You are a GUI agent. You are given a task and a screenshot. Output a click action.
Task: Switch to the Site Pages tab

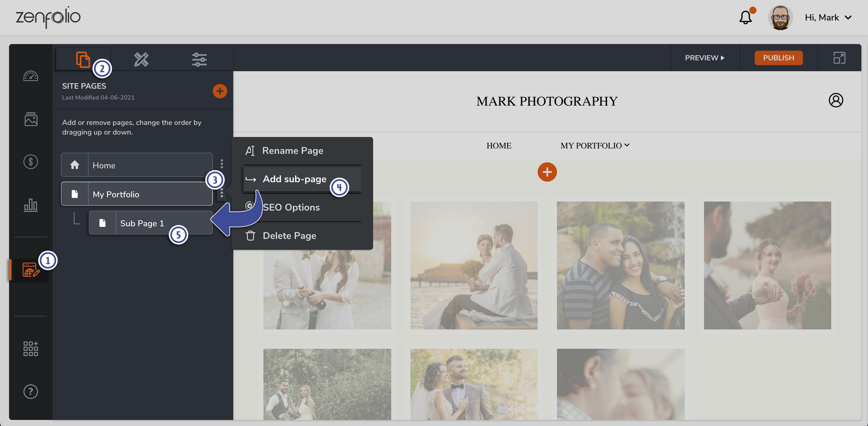click(x=83, y=59)
